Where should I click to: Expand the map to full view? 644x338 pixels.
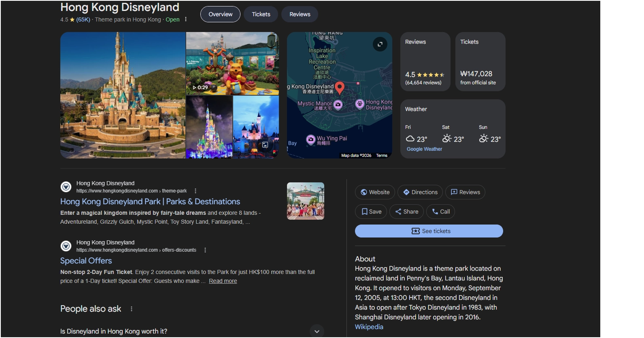(x=380, y=44)
